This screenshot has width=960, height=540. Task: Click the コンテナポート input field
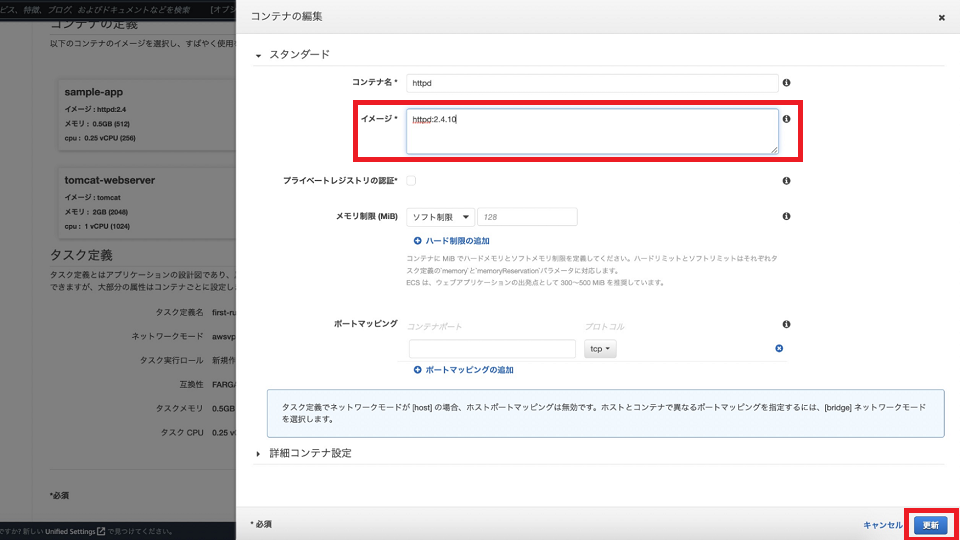(x=492, y=349)
